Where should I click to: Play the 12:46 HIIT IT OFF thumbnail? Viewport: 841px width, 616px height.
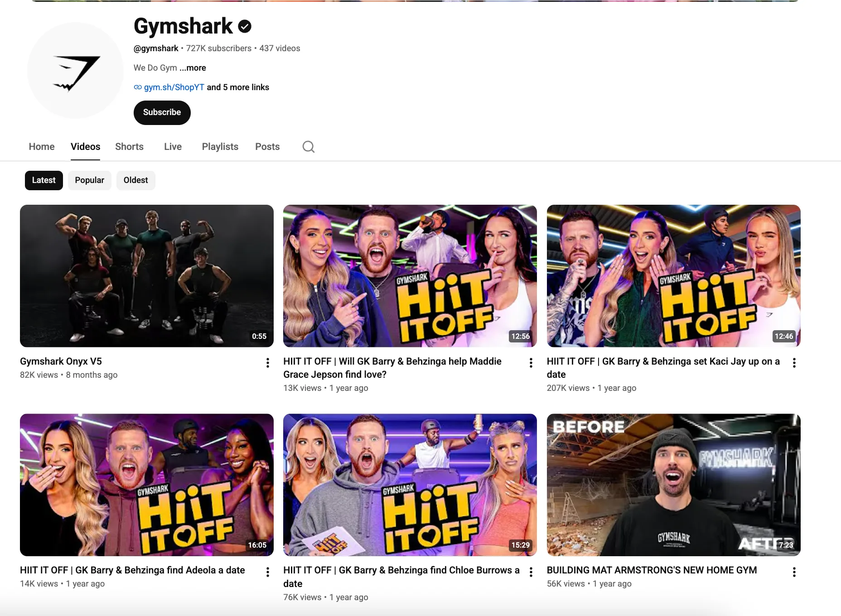(674, 276)
